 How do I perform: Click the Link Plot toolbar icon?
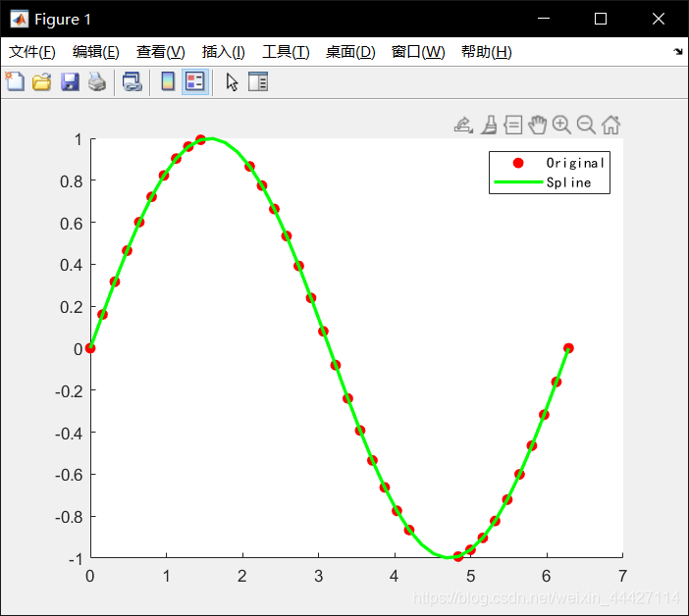(132, 82)
